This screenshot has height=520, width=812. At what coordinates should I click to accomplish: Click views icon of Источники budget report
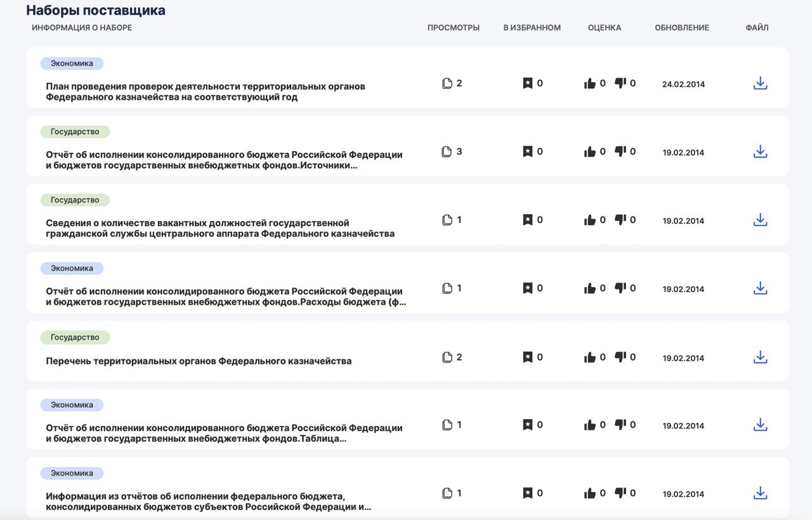point(447,151)
